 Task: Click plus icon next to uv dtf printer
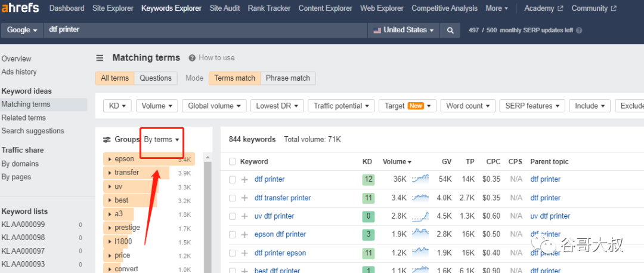[x=245, y=216]
